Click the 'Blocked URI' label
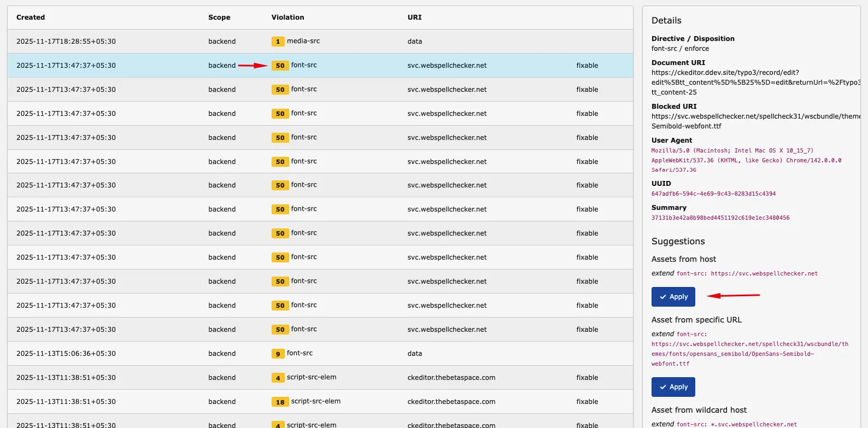 point(674,107)
